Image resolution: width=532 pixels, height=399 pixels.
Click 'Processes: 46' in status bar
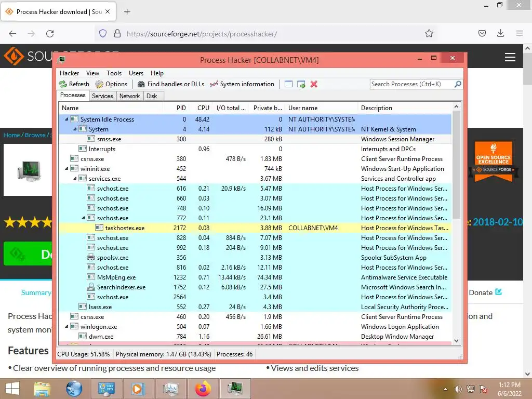click(x=234, y=354)
